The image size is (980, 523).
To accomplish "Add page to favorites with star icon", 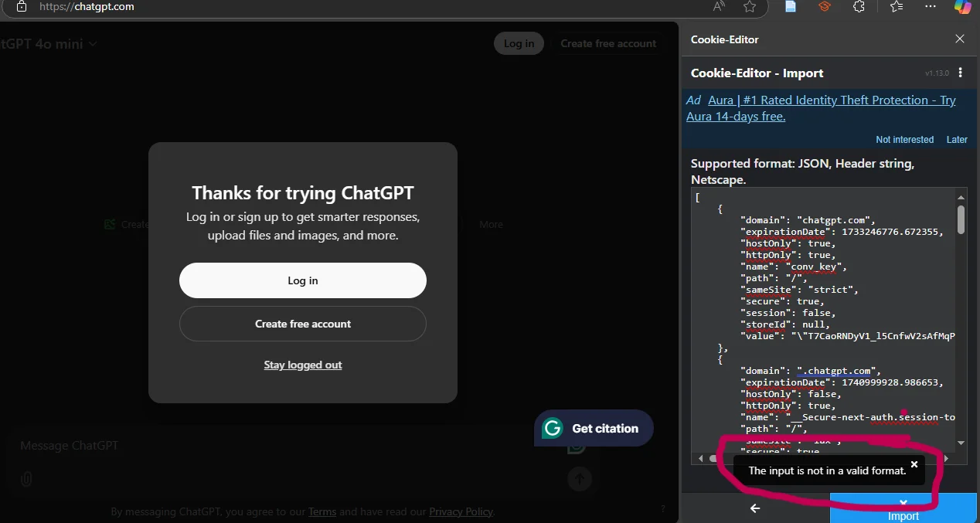I will (750, 6).
